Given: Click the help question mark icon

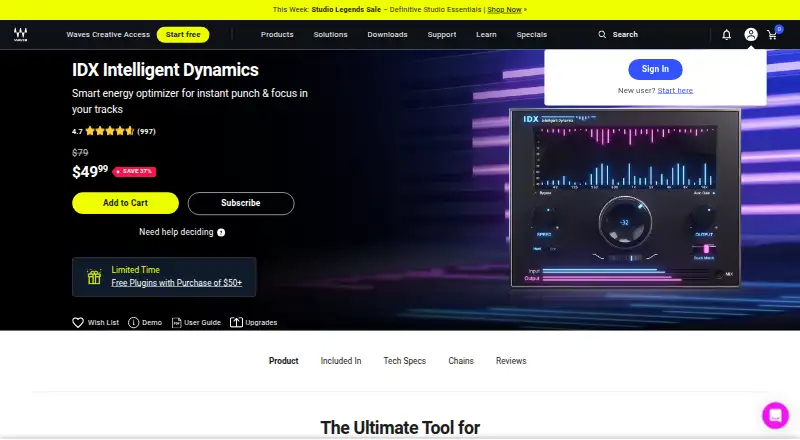Looking at the screenshot, I should pyautogui.click(x=221, y=232).
